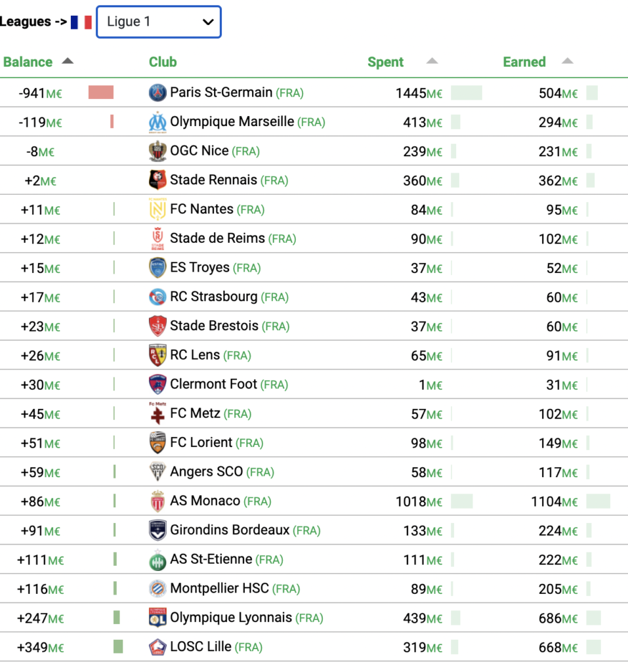Click PSG's red negative balance bar
Viewport: 628px width, 672px height.
[101, 93]
